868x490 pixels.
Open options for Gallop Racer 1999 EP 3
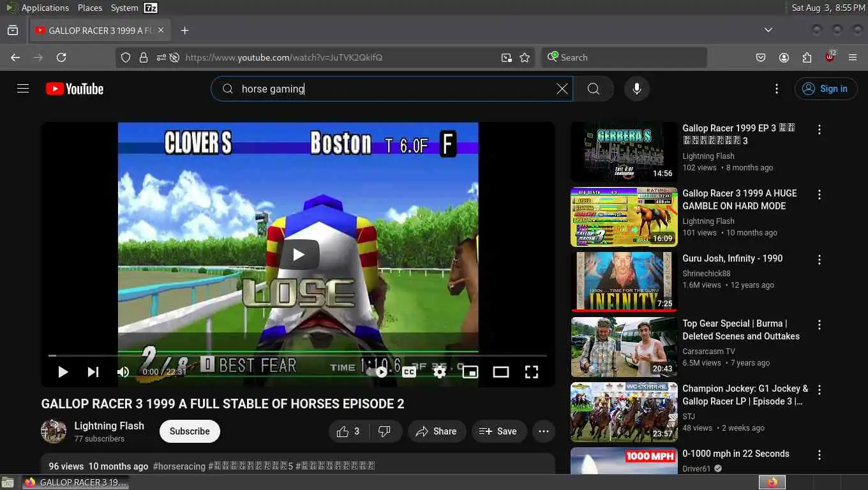pos(819,130)
